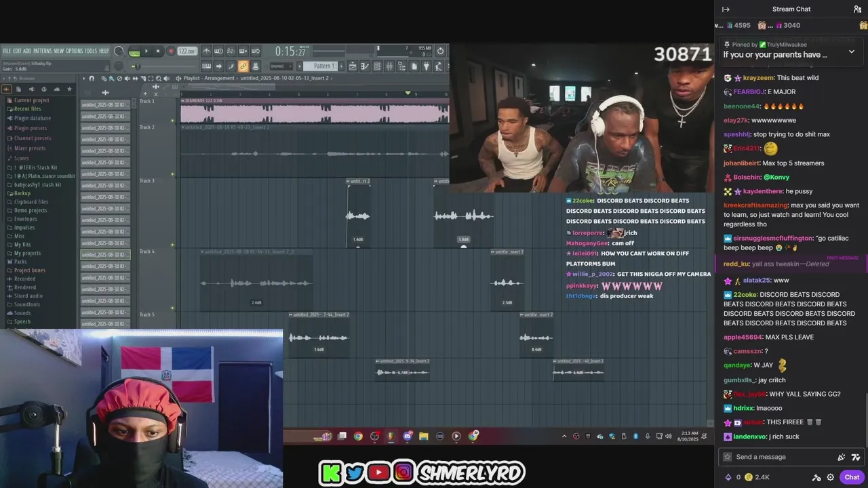Click 'Playlist - Arrangement' breadcrumb
868x488 pixels.
point(209,79)
